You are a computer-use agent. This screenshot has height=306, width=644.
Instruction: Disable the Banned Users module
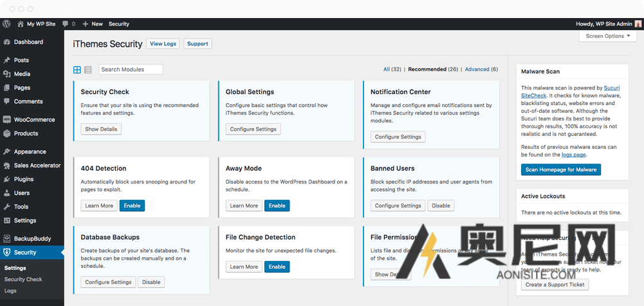coord(441,206)
